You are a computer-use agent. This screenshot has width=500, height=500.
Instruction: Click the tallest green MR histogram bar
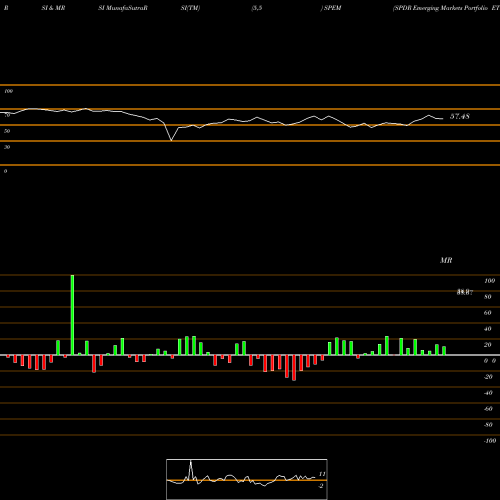point(72,315)
